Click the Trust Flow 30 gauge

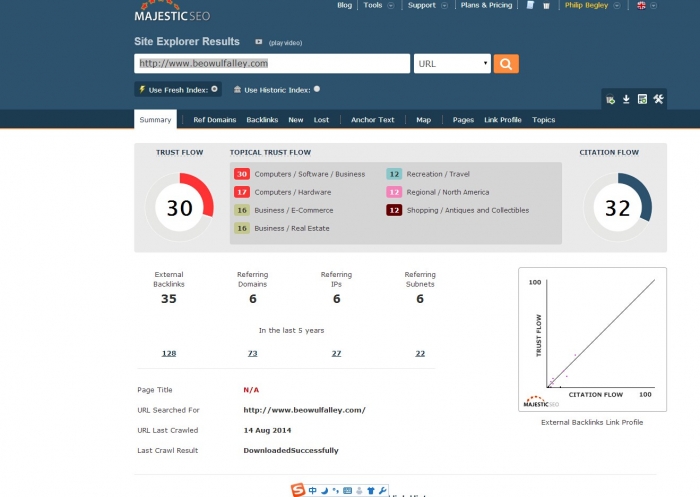(179, 207)
